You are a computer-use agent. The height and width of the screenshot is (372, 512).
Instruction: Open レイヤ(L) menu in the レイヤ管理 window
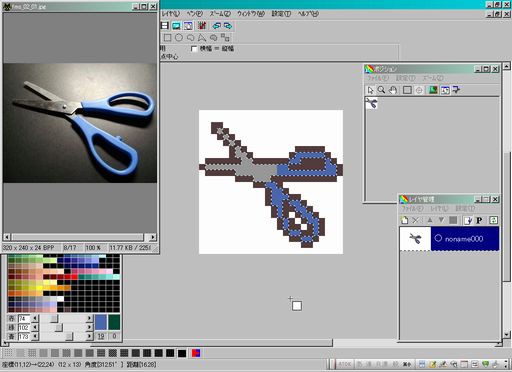click(x=439, y=209)
